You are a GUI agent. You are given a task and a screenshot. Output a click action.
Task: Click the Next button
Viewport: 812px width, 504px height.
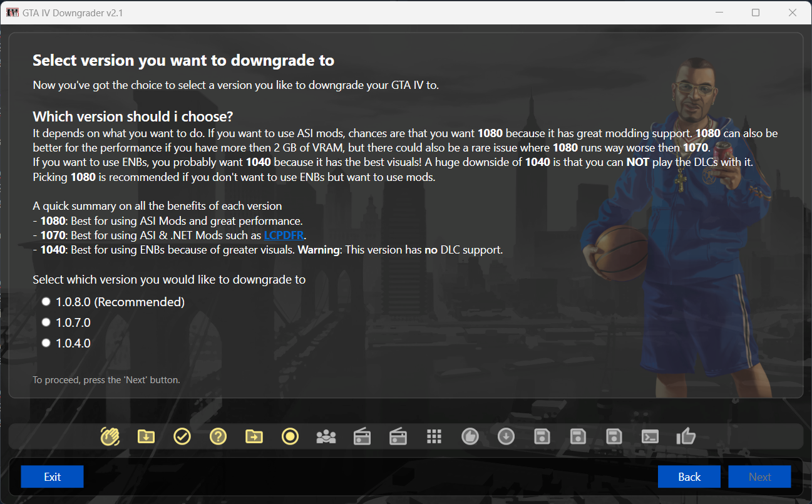759,476
